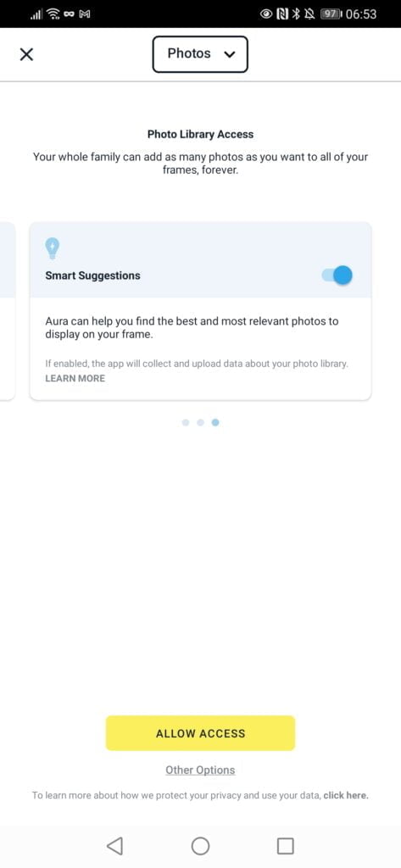Tap the battery level indicator
Viewport: 401px width, 868px height.
point(331,14)
